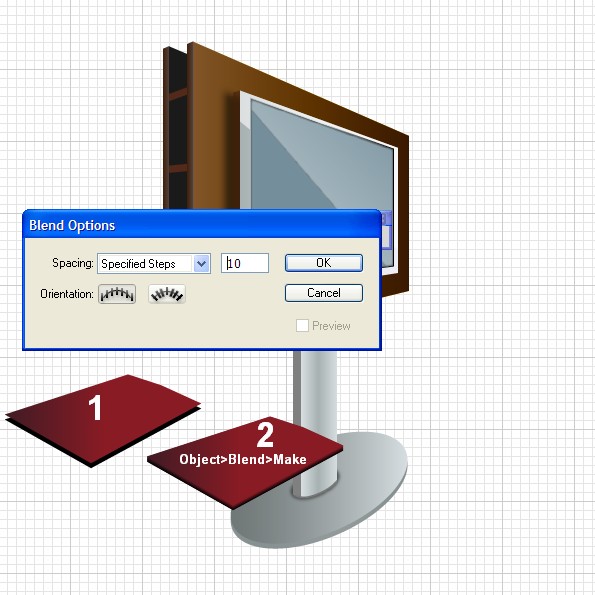This screenshot has height=595, width=595.
Task: Dismiss the dialog with Cancel
Action: [324, 293]
